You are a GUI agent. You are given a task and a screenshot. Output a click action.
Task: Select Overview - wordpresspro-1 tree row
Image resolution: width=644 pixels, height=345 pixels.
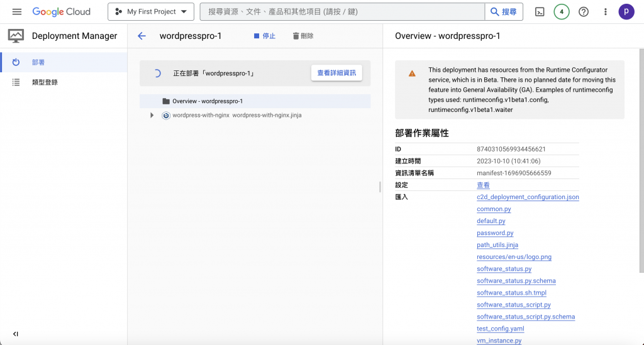click(255, 101)
